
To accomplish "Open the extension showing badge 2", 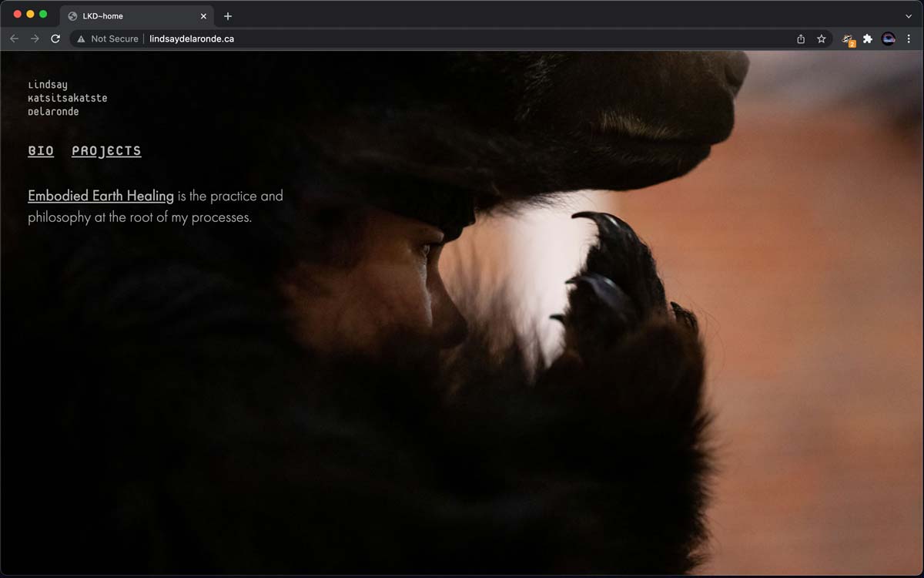I will coord(848,39).
